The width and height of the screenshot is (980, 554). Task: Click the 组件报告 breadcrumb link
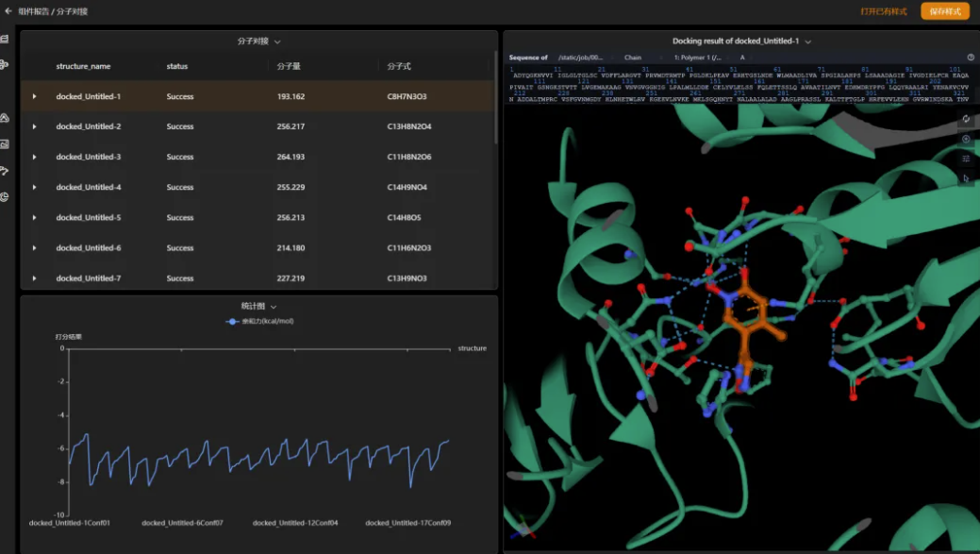(34, 11)
